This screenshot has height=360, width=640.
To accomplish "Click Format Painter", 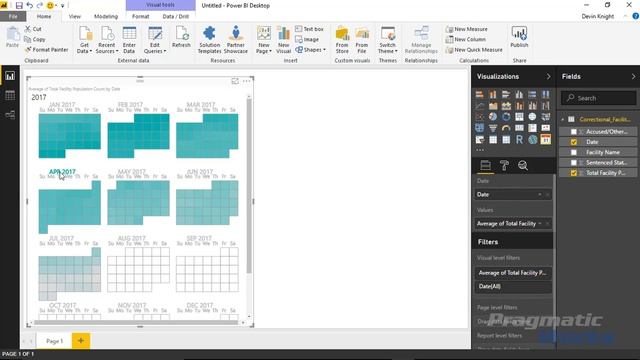I will (x=46, y=50).
